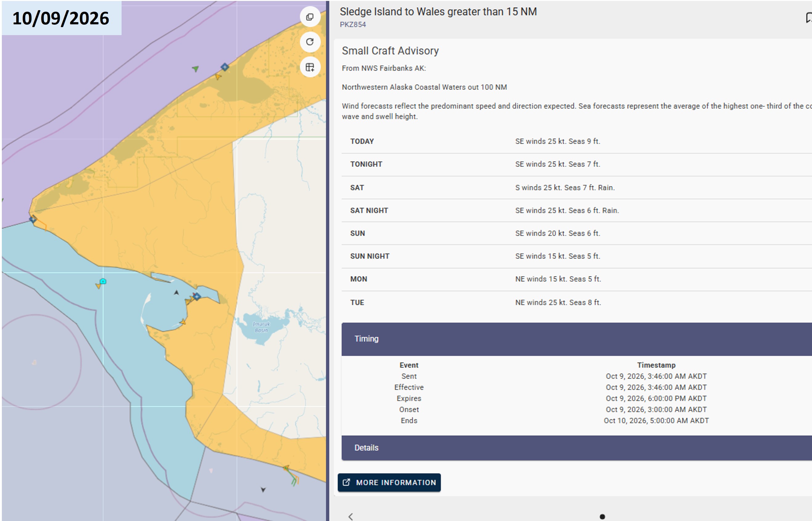Select the TONIGHT forecast row
Viewport: 812px width, 521px height.
coord(577,164)
